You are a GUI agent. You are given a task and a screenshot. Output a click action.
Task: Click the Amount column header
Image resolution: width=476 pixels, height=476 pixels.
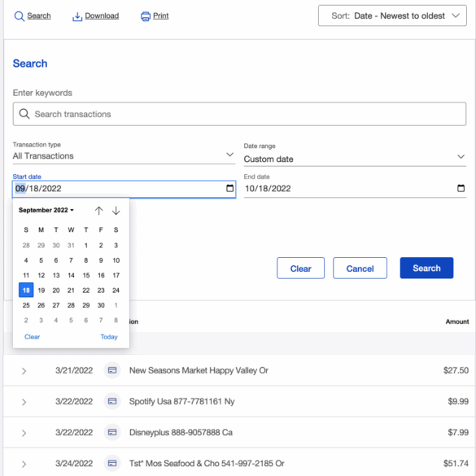click(x=457, y=321)
